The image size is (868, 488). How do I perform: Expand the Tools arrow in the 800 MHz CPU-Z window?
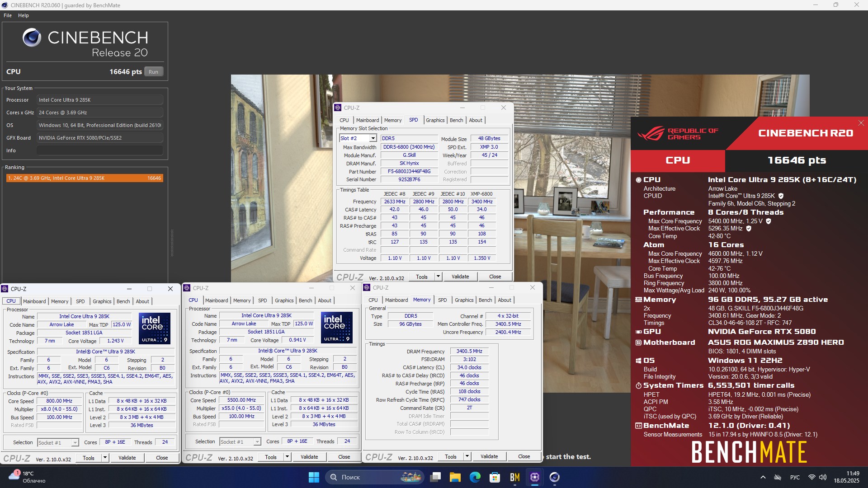pyautogui.click(x=105, y=458)
